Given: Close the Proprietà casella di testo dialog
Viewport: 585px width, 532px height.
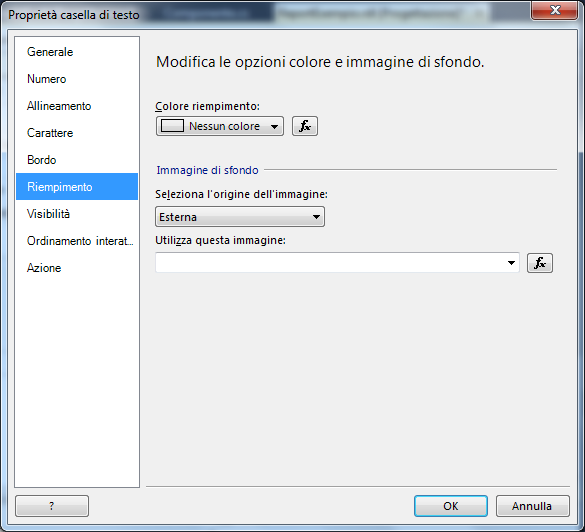Looking at the screenshot, I should click(x=555, y=10).
